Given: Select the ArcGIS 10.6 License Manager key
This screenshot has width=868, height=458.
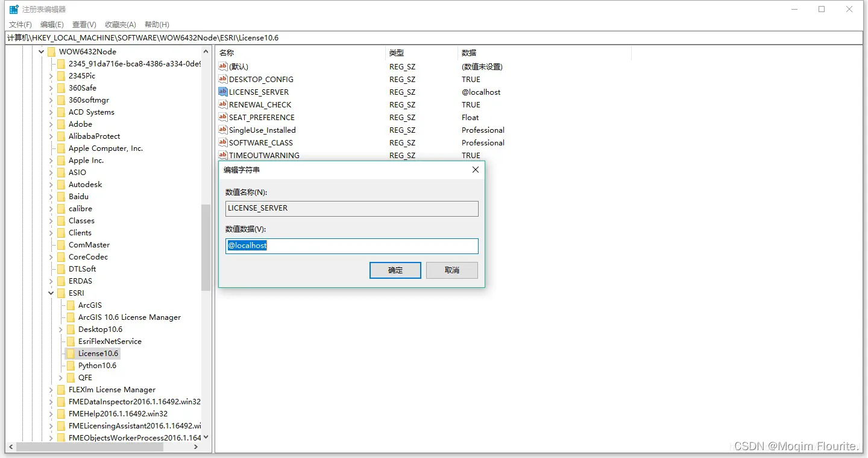Looking at the screenshot, I should coord(130,317).
